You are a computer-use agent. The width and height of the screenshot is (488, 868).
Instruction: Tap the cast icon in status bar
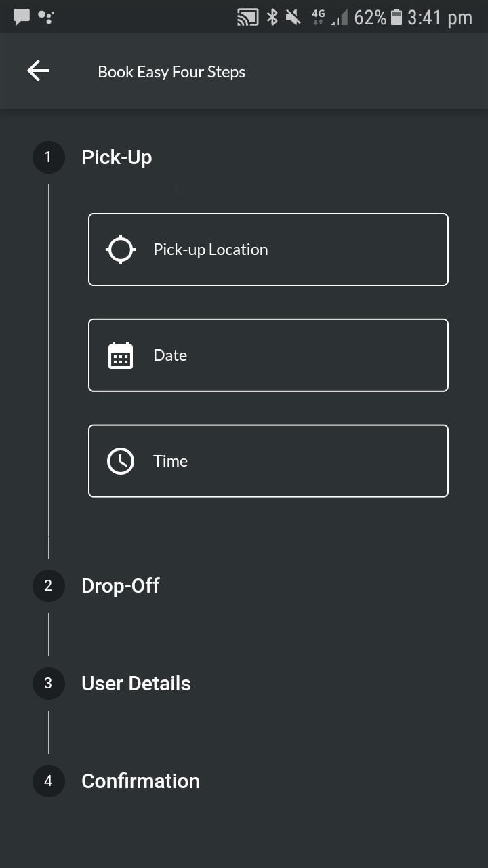tap(247, 17)
